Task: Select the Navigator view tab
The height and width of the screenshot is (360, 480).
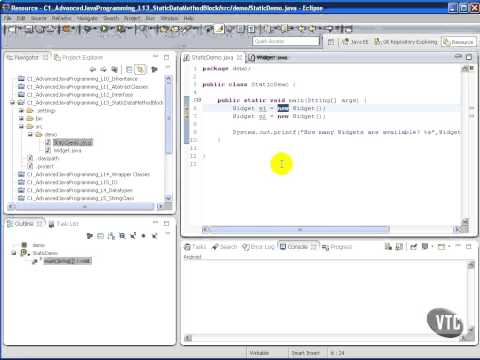Action: tap(27, 58)
